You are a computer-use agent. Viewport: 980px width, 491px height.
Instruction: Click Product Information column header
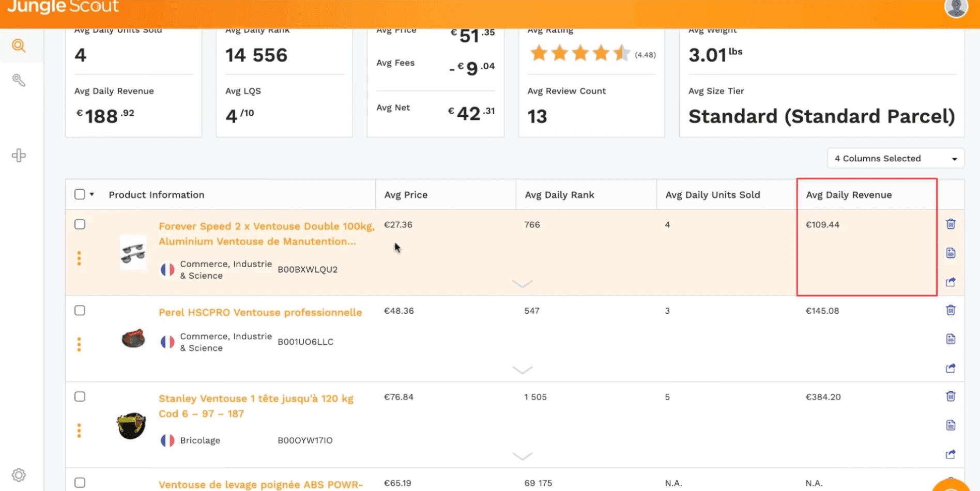[x=157, y=195]
